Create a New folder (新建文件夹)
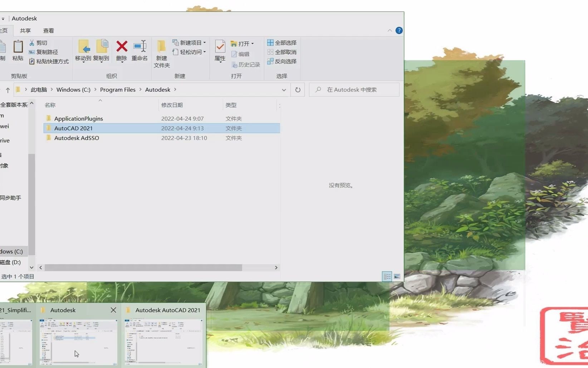The image size is (588, 368). [x=162, y=54]
